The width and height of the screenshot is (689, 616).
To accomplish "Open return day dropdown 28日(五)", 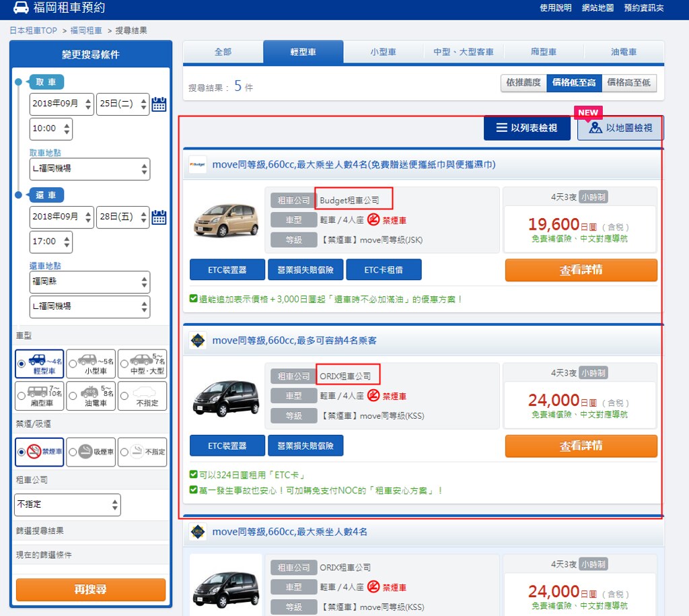I will [x=122, y=217].
